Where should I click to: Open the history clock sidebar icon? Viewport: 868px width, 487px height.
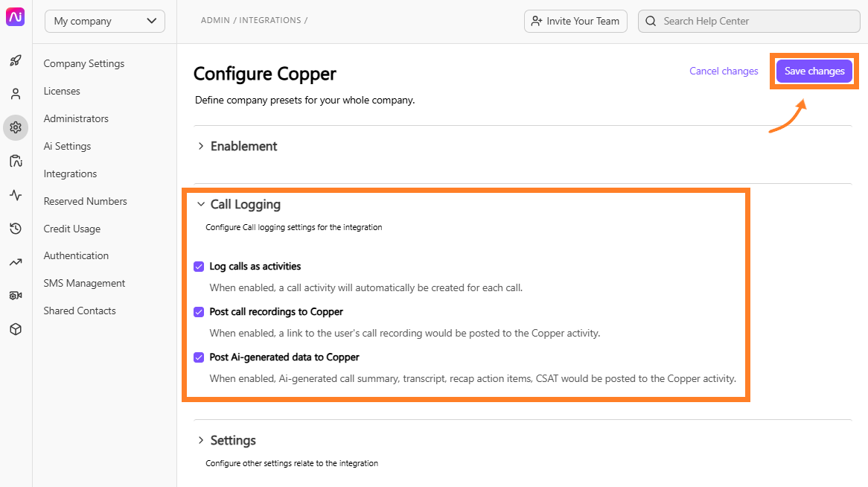coord(16,229)
